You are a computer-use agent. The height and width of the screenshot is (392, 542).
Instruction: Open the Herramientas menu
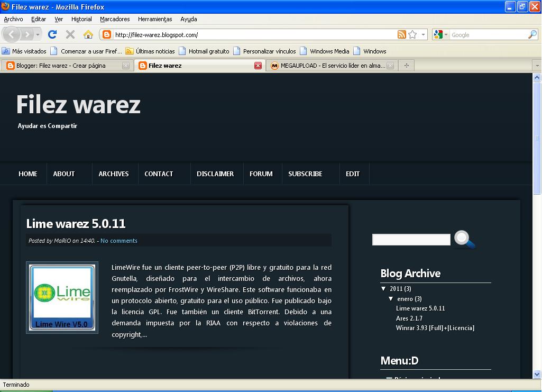coord(154,19)
